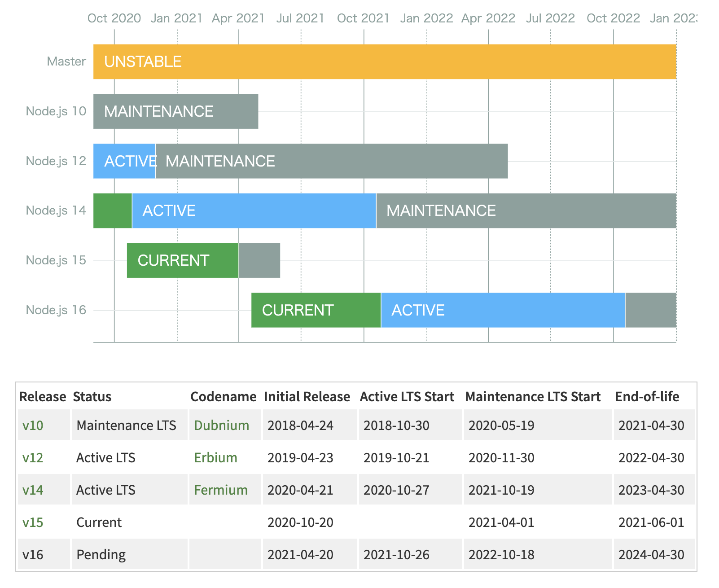Viewport: 719px width, 588px height.
Task: Select the Node.js 14 MAINTENANCE bar
Action: point(526,211)
